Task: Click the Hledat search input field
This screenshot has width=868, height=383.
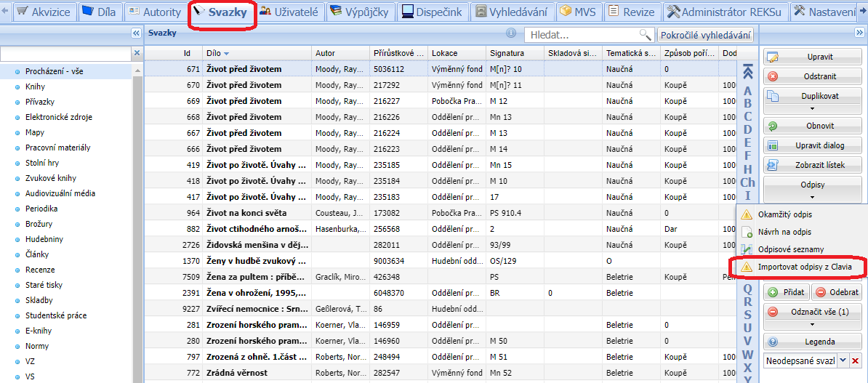Action: click(x=582, y=35)
